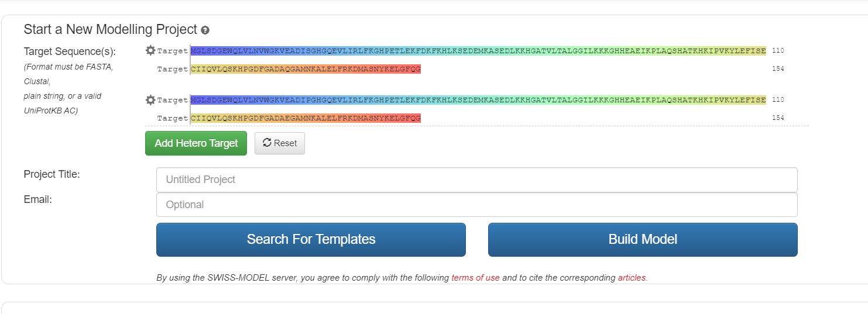868x314 pixels.
Task: Click the Add Hetero Target button
Action: [196, 143]
